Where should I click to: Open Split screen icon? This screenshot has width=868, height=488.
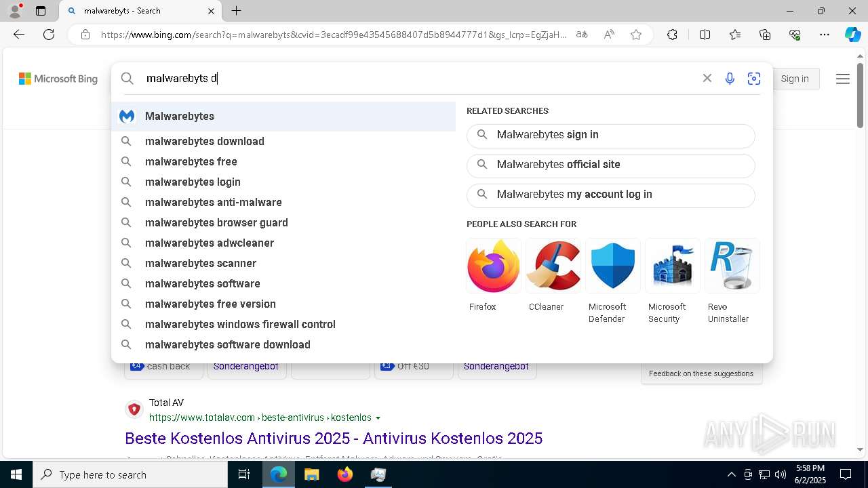click(705, 35)
